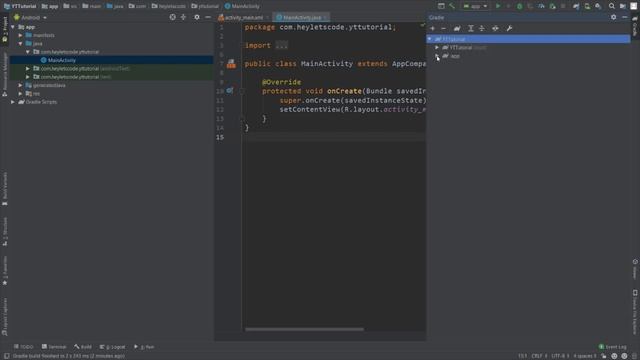
Task: Click the scroll-from-source target icon in Project panel
Action: (173, 17)
